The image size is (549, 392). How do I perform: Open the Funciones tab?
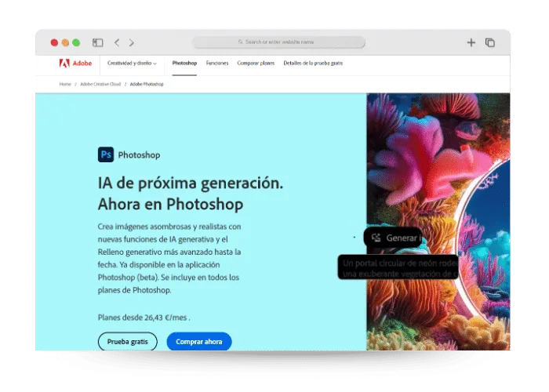217,63
